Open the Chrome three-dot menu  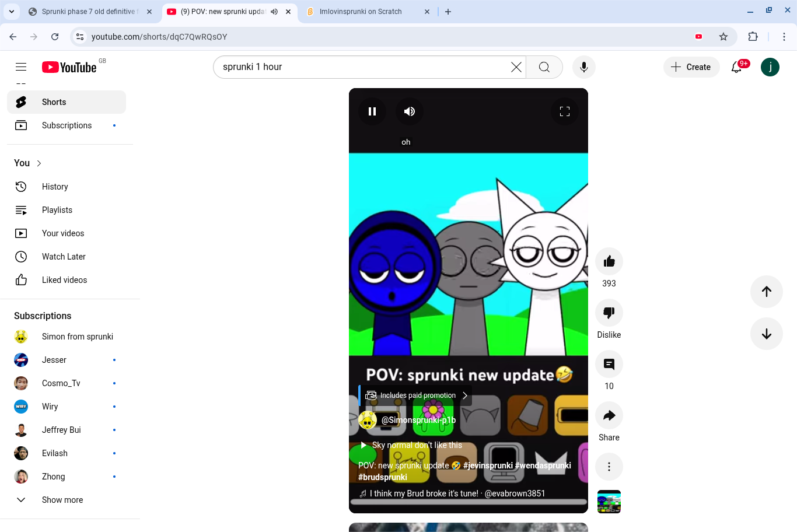coord(784,37)
